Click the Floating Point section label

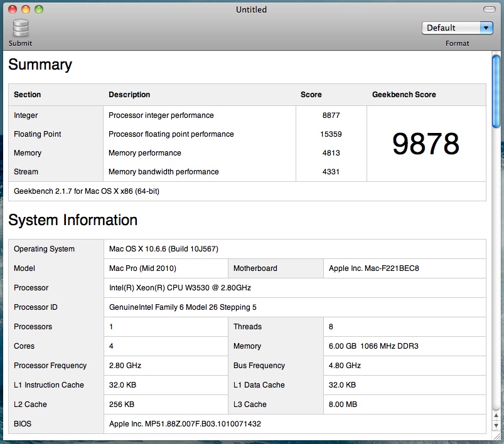(x=37, y=134)
